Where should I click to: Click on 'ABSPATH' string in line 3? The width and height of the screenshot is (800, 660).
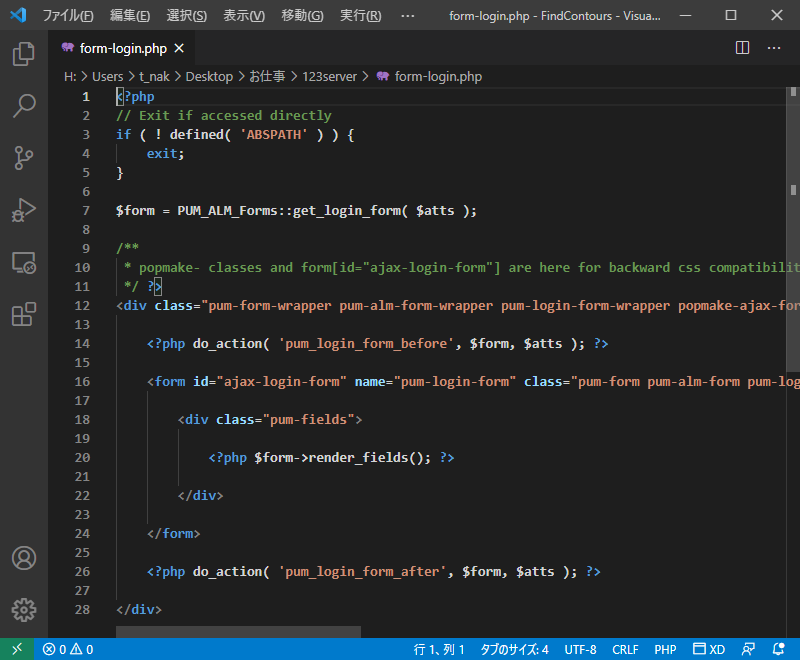(x=273, y=135)
